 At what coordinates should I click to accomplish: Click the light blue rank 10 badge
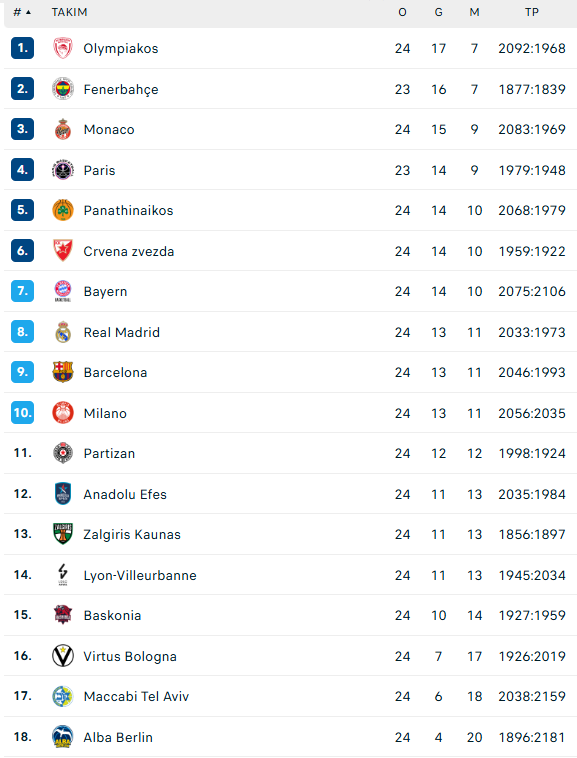coord(22,412)
